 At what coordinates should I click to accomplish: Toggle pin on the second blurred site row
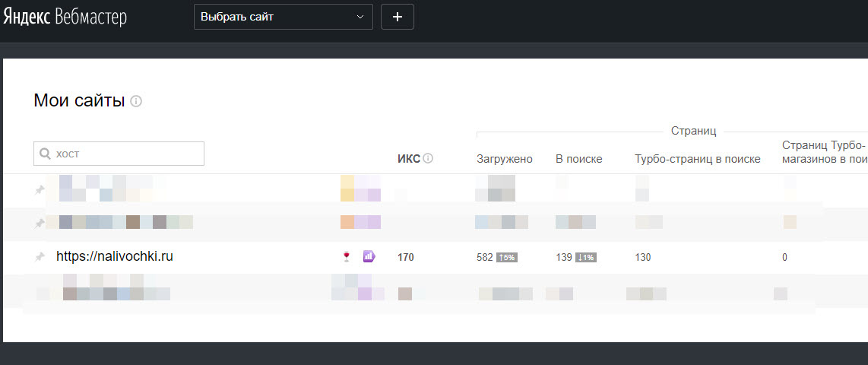pos(40,223)
